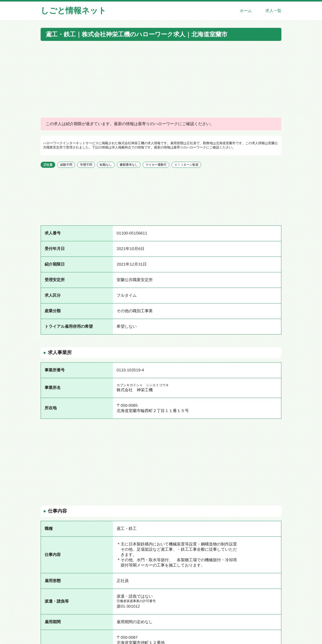Viewport: 322px width, 644px height.
Task: Click the 雇用形態 row label
Action: tap(53, 581)
